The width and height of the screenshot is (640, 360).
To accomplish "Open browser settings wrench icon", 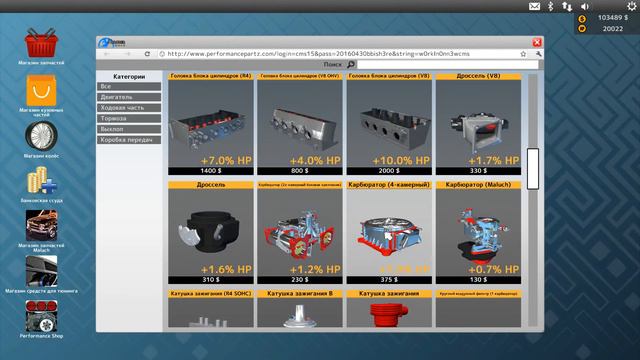I will pyautogui.click(x=538, y=54).
